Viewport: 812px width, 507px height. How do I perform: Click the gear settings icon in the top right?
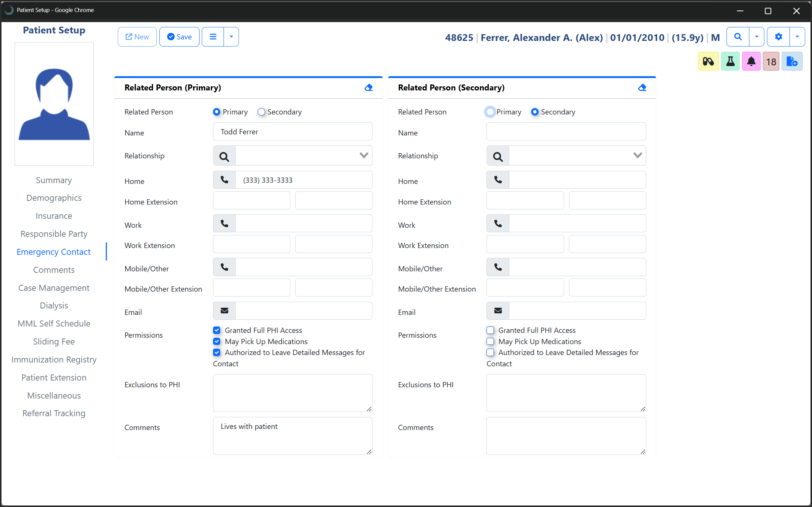coord(778,37)
